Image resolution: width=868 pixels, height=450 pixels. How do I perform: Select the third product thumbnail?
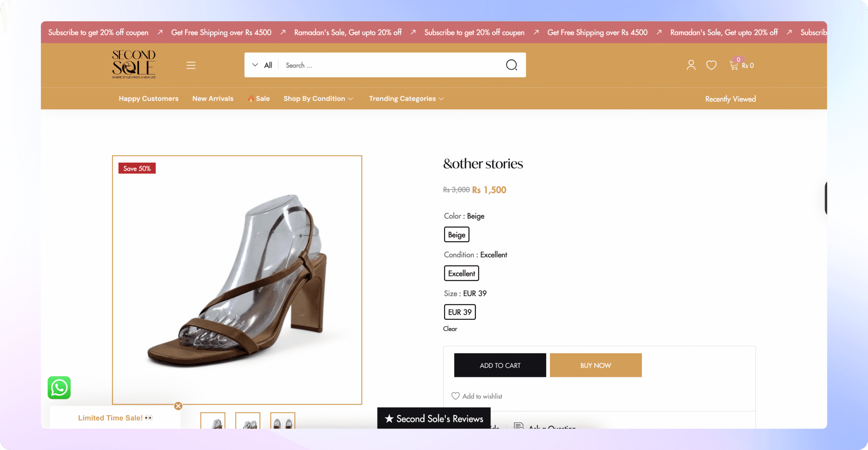pos(282,421)
